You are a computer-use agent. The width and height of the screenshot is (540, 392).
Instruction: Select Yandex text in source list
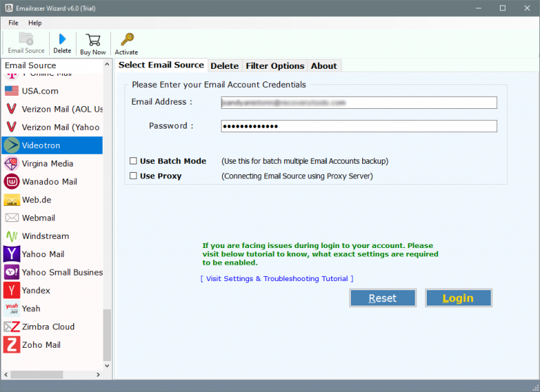click(36, 290)
